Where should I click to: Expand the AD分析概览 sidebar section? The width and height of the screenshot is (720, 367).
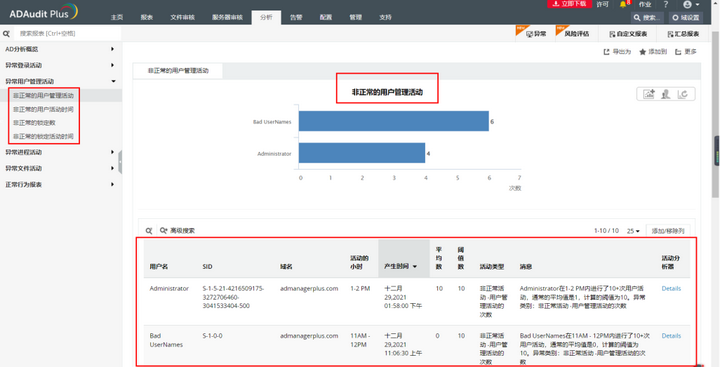coord(61,49)
